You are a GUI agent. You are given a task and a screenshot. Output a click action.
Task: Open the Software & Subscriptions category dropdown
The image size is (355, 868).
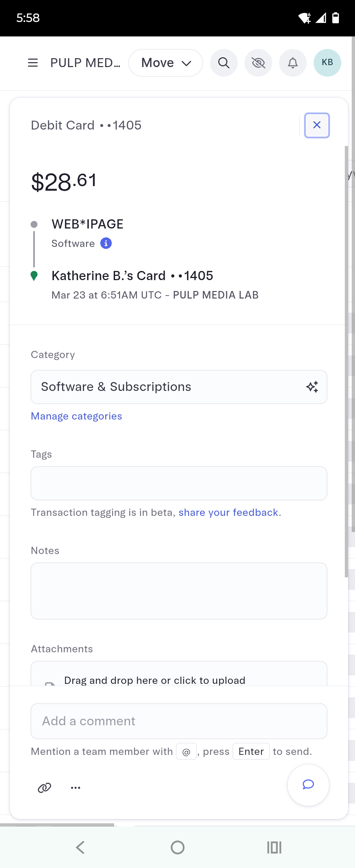click(x=168, y=387)
